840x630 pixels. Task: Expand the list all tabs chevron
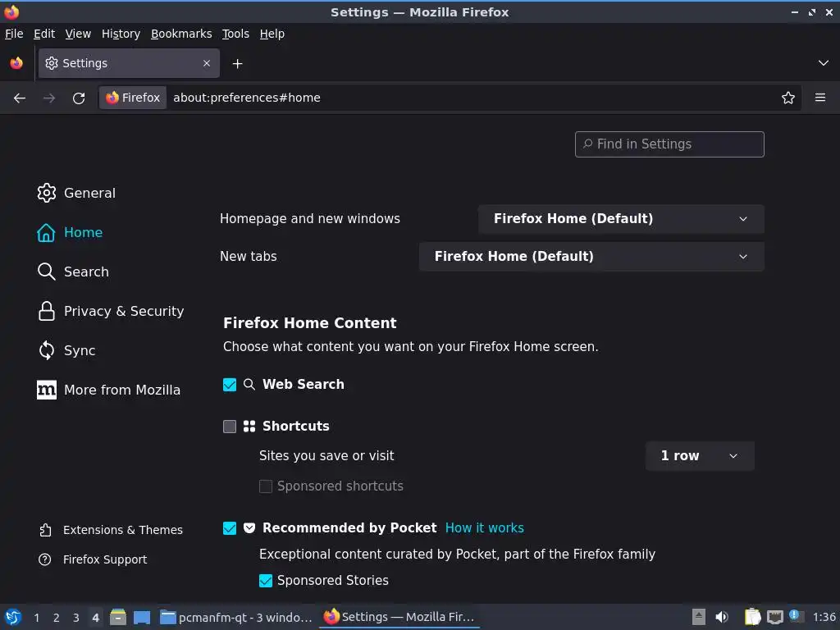click(x=824, y=63)
